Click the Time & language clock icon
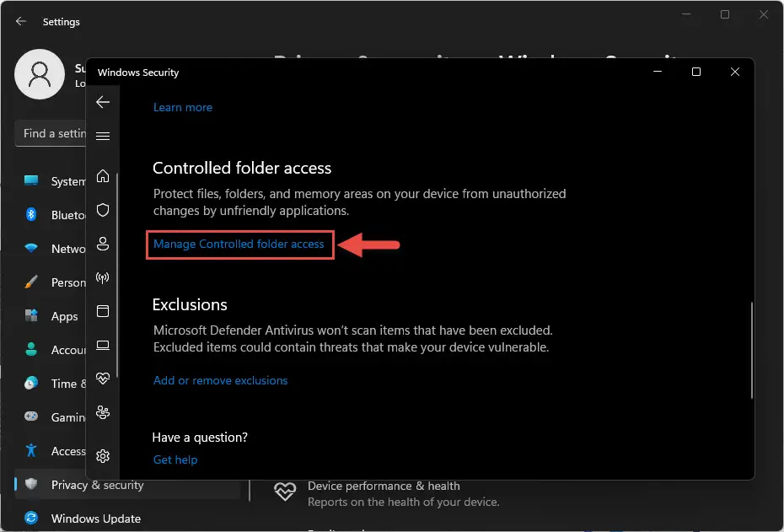The height and width of the screenshot is (532, 784). pos(31,383)
